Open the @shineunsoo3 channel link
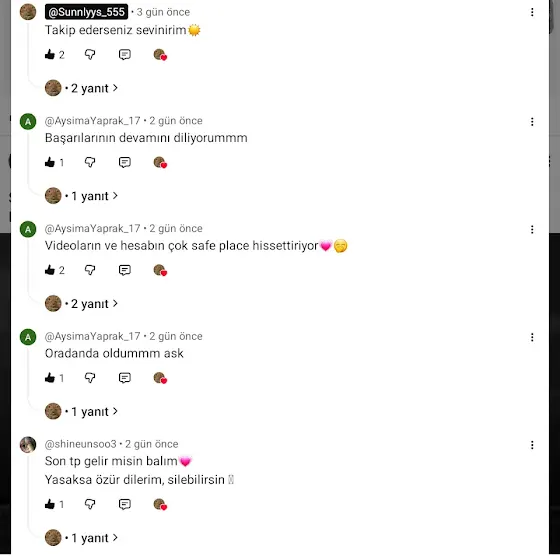Viewport: 560px width, 560px height. (x=80, y=444)
